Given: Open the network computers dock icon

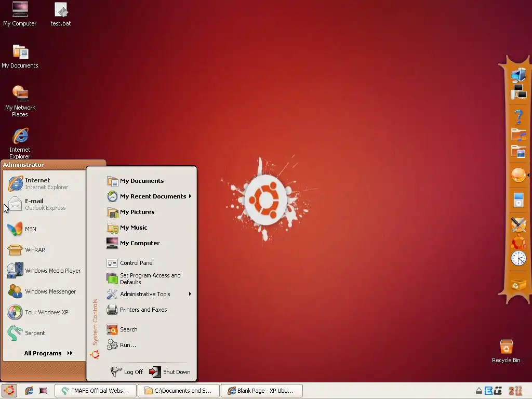Looking at the screenshot, I should [x=518, y=92].
